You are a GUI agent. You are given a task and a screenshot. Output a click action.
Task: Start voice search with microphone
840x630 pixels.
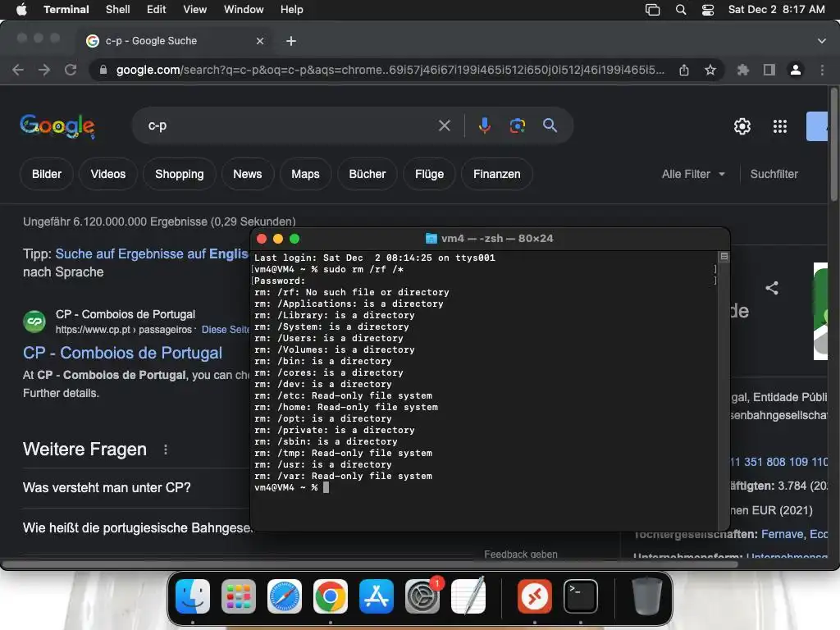point(484,126)
